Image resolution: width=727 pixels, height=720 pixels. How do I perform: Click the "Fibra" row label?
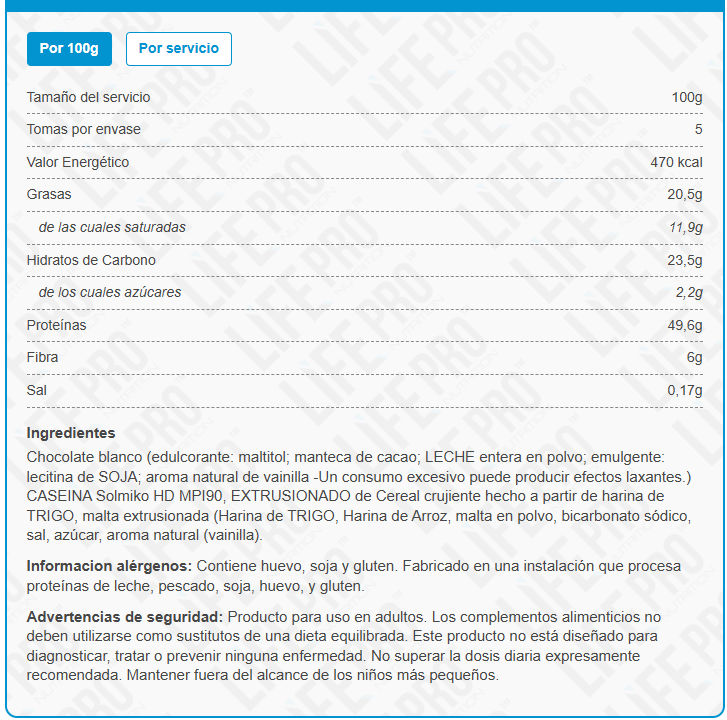(x=43, y=357)
